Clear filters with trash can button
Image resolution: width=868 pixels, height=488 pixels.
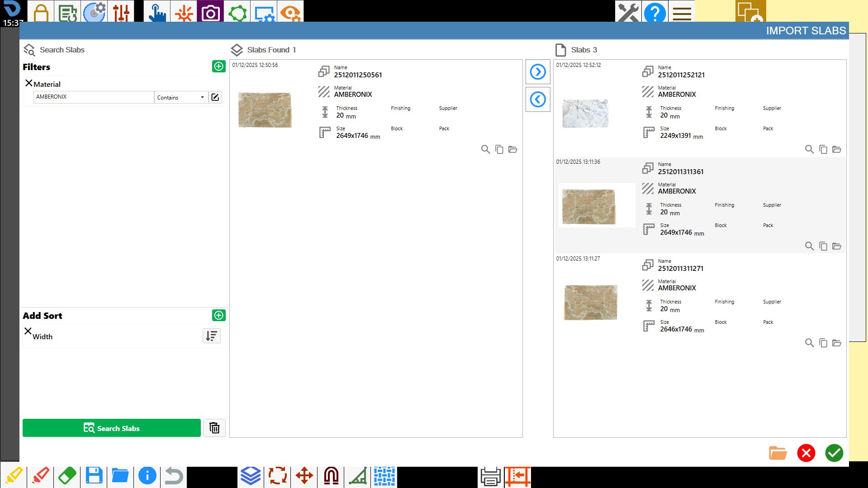(x=214, y=428)
